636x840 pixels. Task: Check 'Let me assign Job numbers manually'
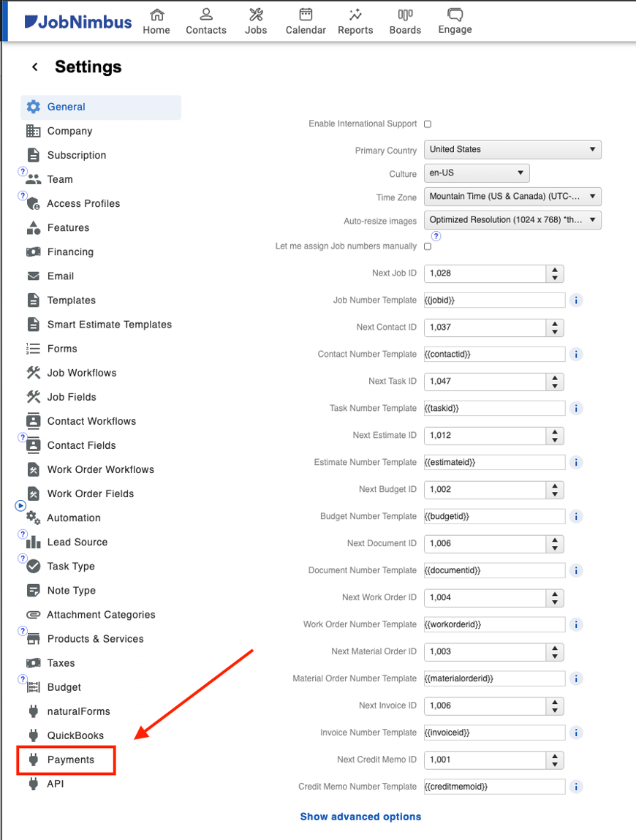click(x=427, y=247)
